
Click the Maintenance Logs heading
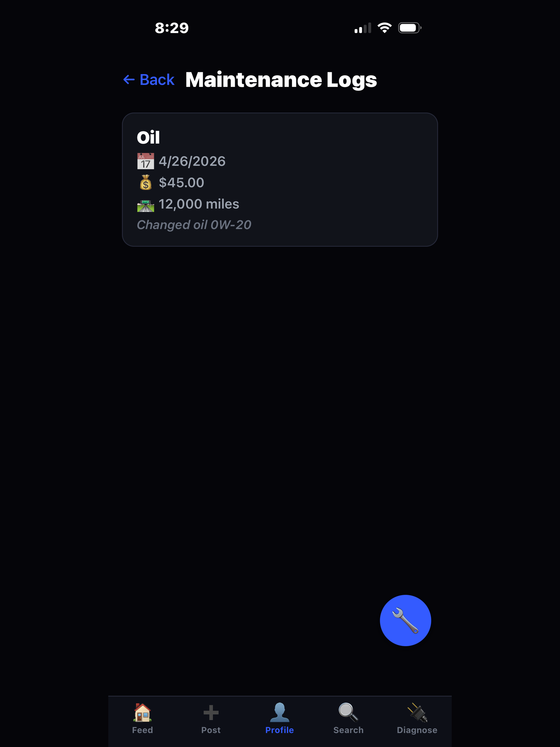pyautogui.click(x=281, y=80)
